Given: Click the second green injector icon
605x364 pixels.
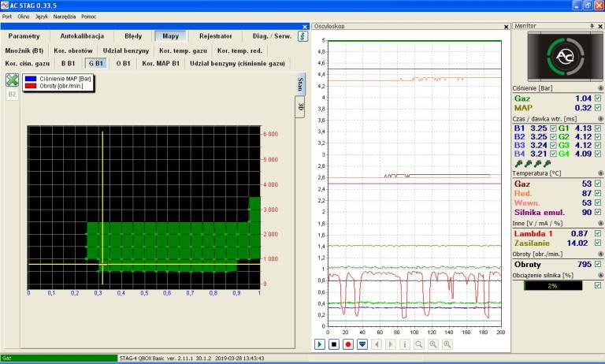Looking at the screenshot, I should point(529,164).
